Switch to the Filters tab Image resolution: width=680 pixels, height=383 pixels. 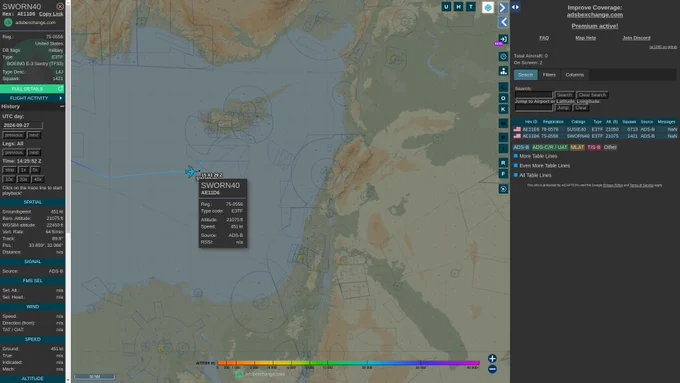click(549, 75)
